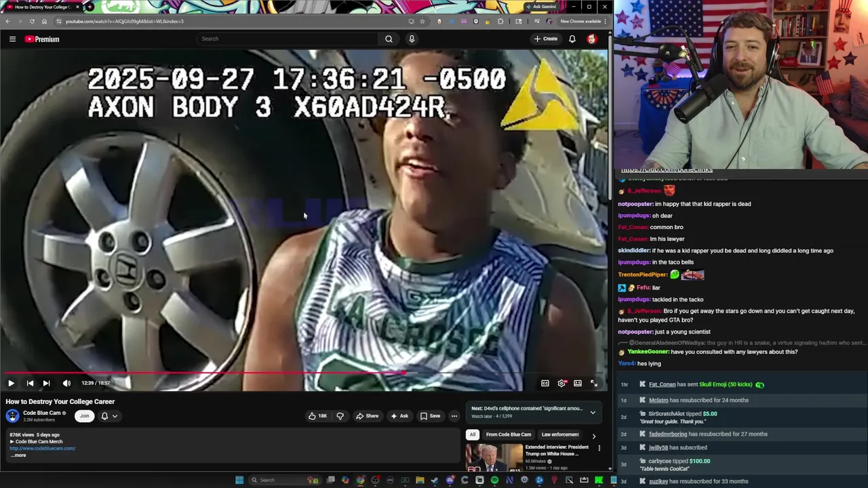
Task: Show more filter chips arrow
Action: [x=593, y=436]
